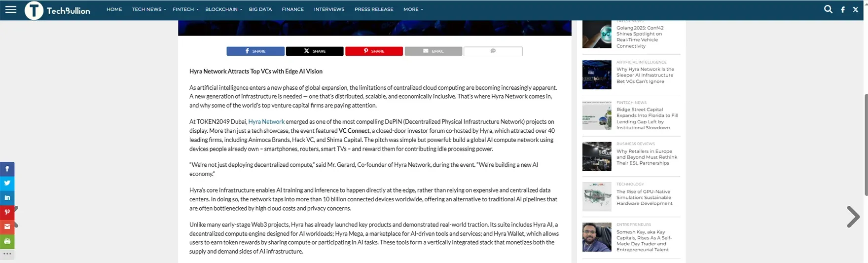868x263 pixels.
Task: Open the Press Release menu item
Action: pos(374,9)
